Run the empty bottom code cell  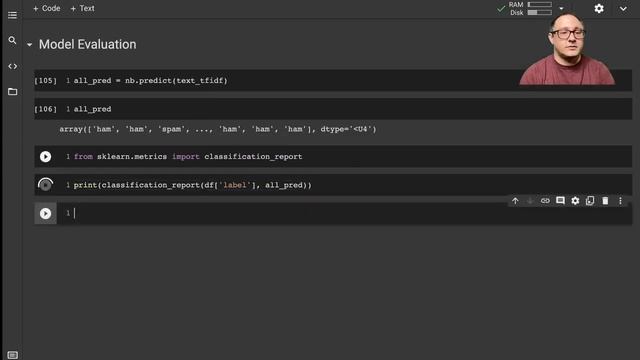[x=45, y=213]
